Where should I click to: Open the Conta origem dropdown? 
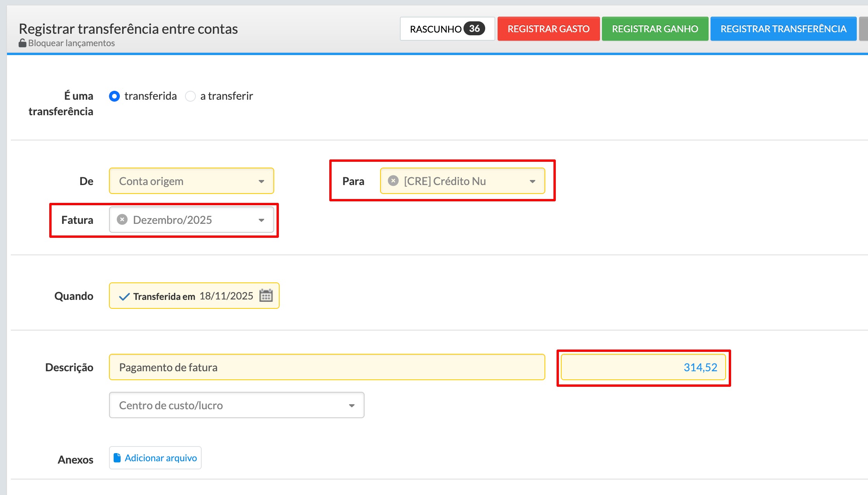[x=191, y=181]
